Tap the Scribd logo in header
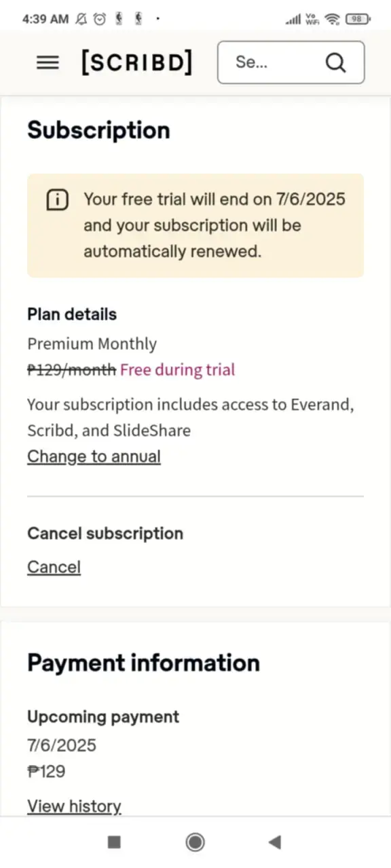 [137, 62]
